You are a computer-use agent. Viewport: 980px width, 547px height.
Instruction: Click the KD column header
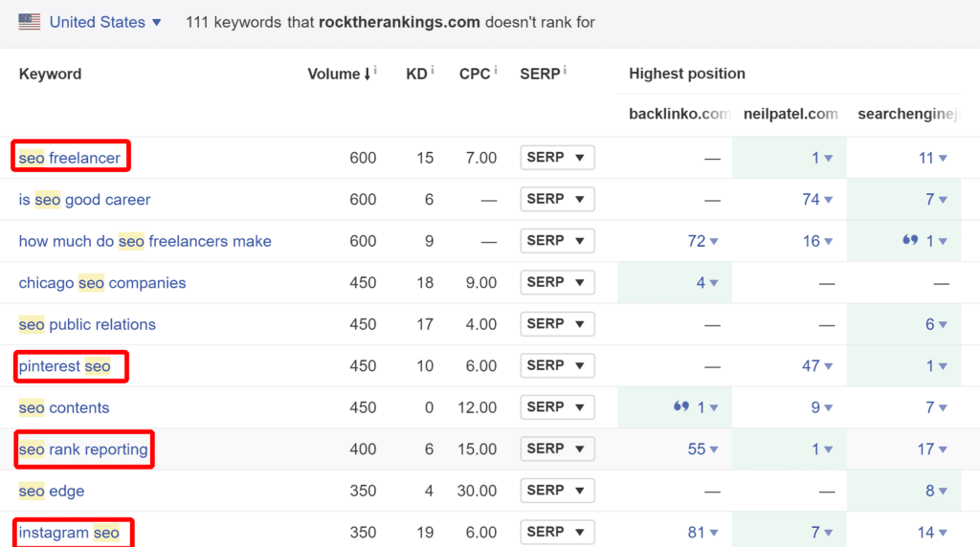tap(416, 75)
